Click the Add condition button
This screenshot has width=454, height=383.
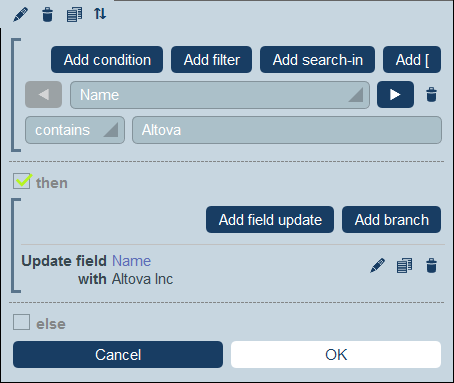tap(107, 60)
